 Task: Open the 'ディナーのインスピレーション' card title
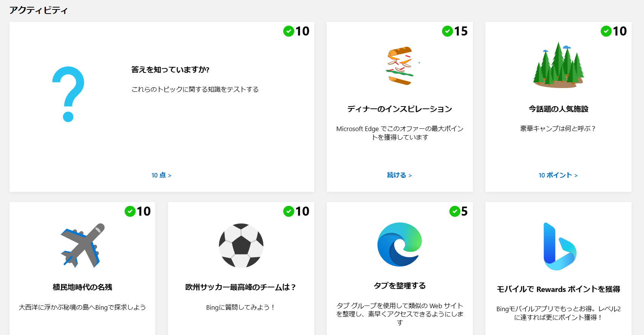(x=400, y=109)
